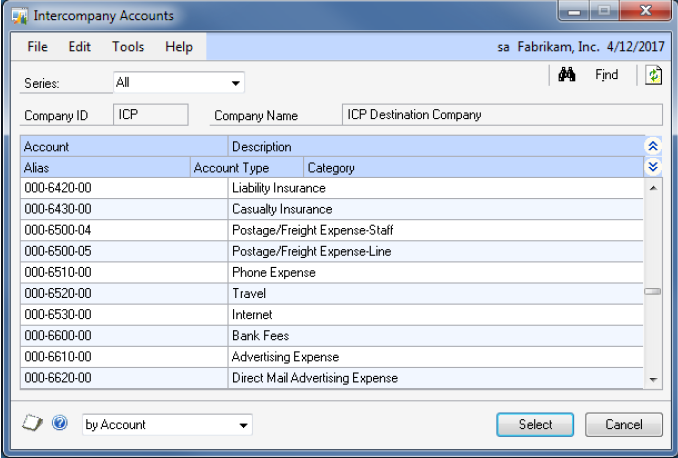The width and height of the screenshot is (678, 458).
Task: Select the 000-6600-00 Bank Fees row
Action: (x=330, y=336)
